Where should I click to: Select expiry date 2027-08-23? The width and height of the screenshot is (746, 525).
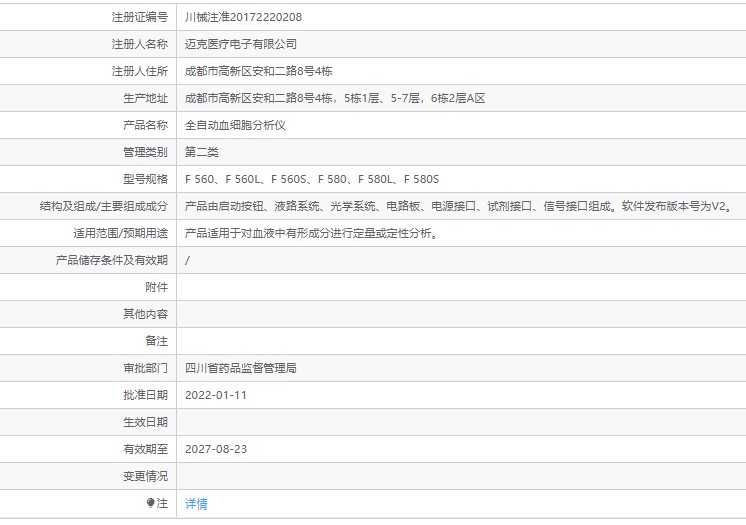click(x=216, y=449)
